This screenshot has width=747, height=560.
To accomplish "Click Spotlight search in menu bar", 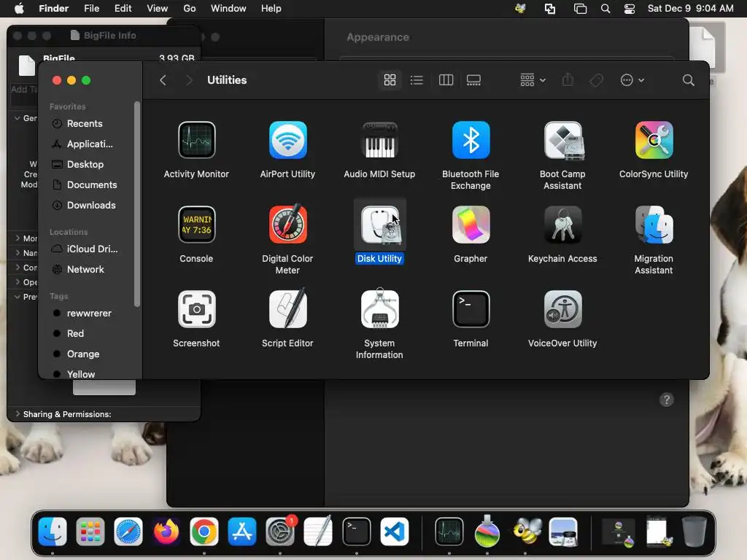I will [605, 9].
